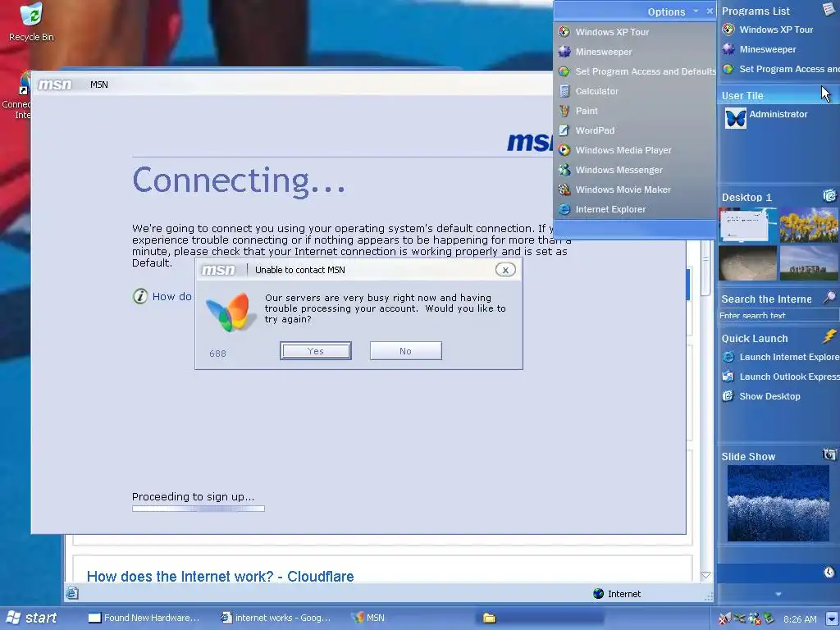840x630 pixels.
Task: Click No in the Unable to contact MSN dialog
Action: coord(405,351)
